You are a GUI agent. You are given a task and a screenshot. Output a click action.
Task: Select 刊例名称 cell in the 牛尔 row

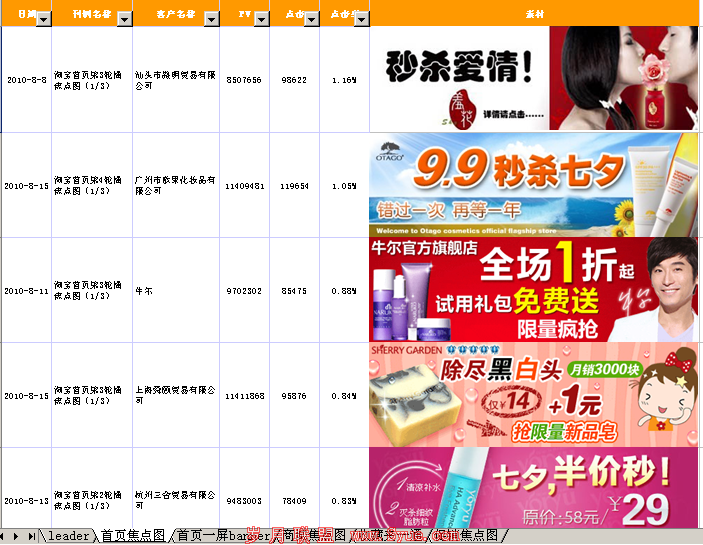pyautogui.click(x=92, y=291)
